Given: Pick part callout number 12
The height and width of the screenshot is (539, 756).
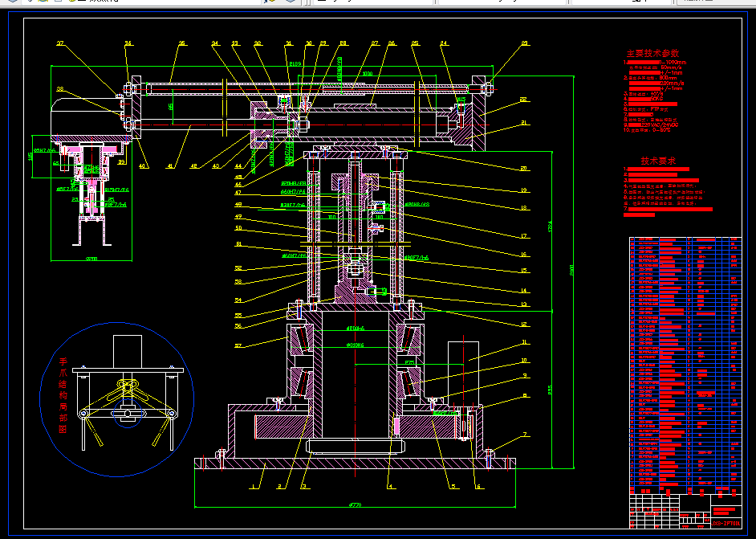Looking at the screenshot, I should click(x=524, y=325).
